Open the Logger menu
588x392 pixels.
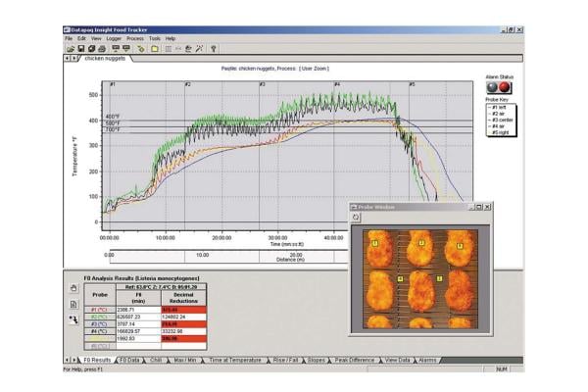pyautogui.click(x=115, y=38)
